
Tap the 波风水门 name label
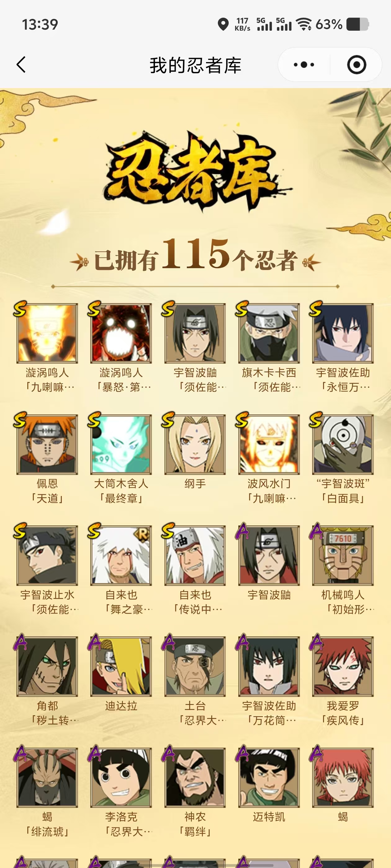click(x=269, y=484)
